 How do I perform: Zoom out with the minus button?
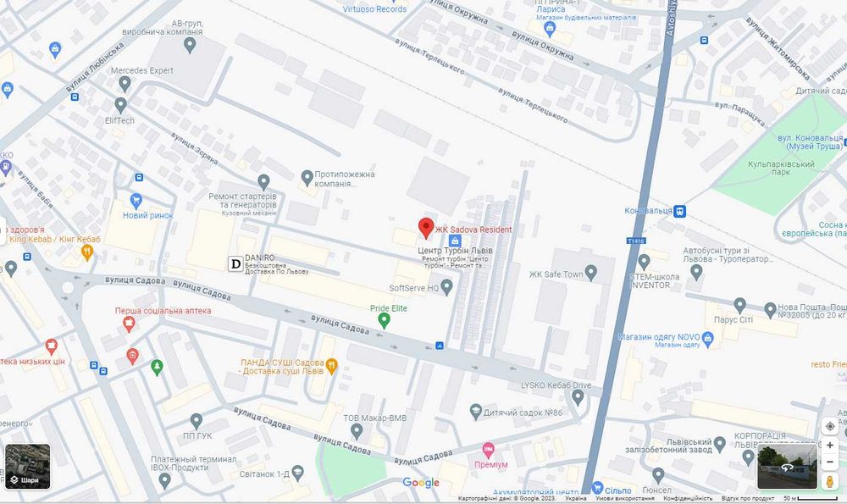click(x=830, y=462)
